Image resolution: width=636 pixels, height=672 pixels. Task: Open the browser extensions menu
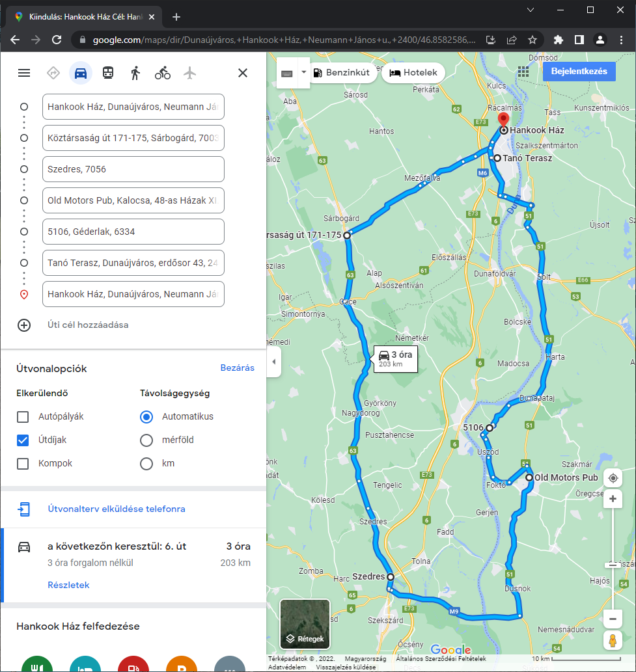coord(558,40)
